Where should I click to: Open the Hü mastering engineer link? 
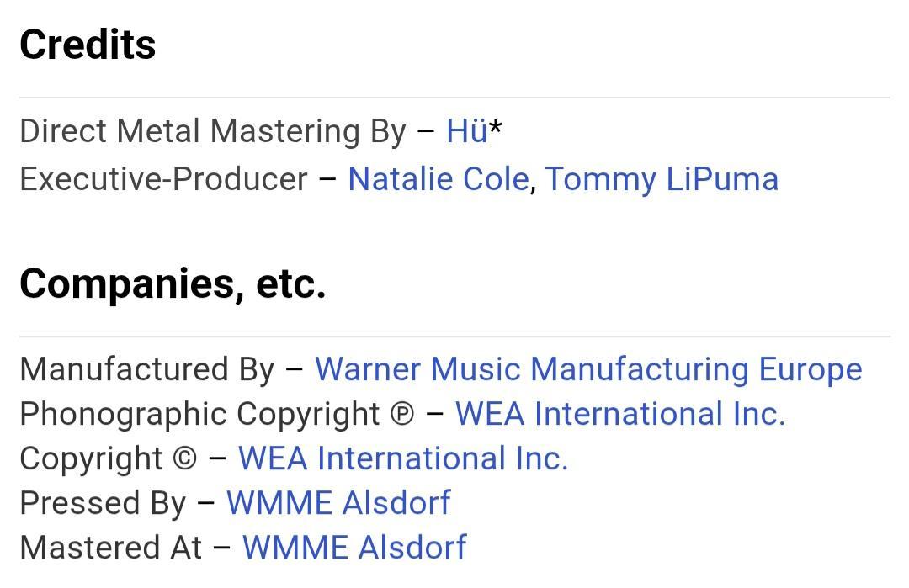(466, 131)
